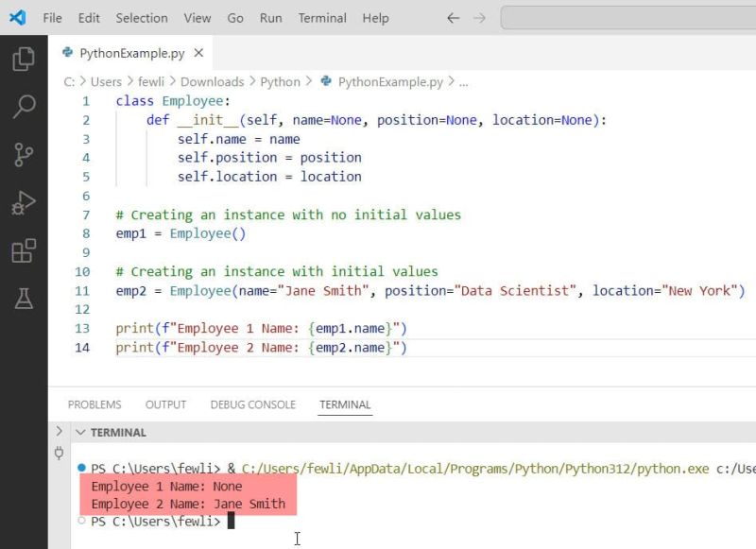Click the Go Forward navigation arrow
This screenshot has height=549, width=756.
pos(478,17)
